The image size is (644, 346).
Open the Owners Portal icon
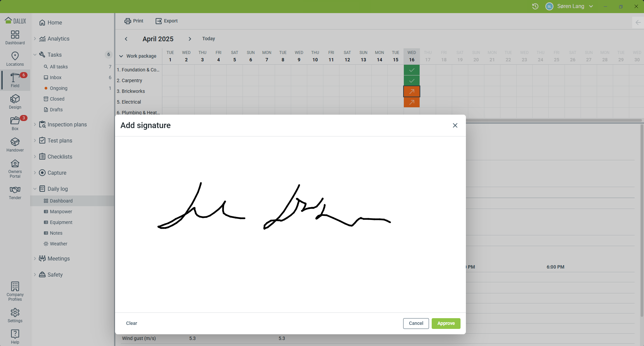(15, 168)
